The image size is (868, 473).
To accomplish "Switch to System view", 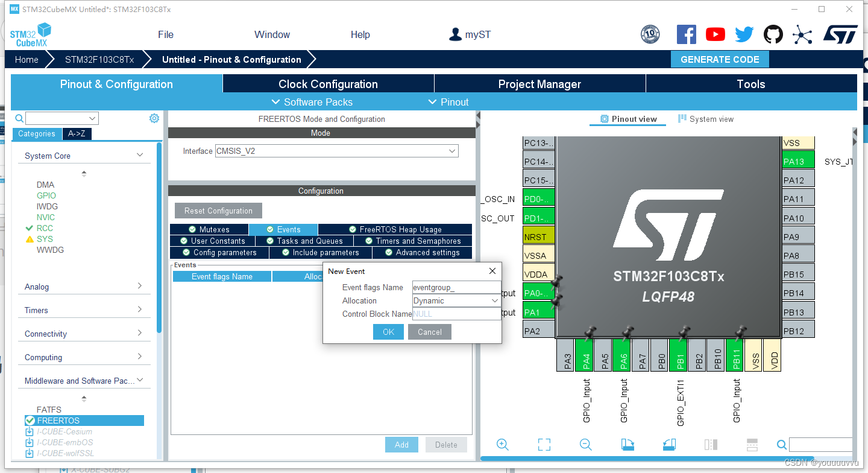I will tap(705, 119).
